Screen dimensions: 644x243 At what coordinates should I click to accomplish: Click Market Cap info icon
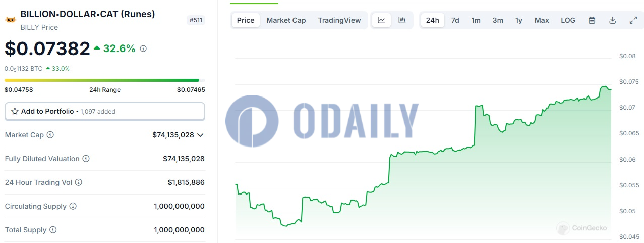[x=50, y=135]
